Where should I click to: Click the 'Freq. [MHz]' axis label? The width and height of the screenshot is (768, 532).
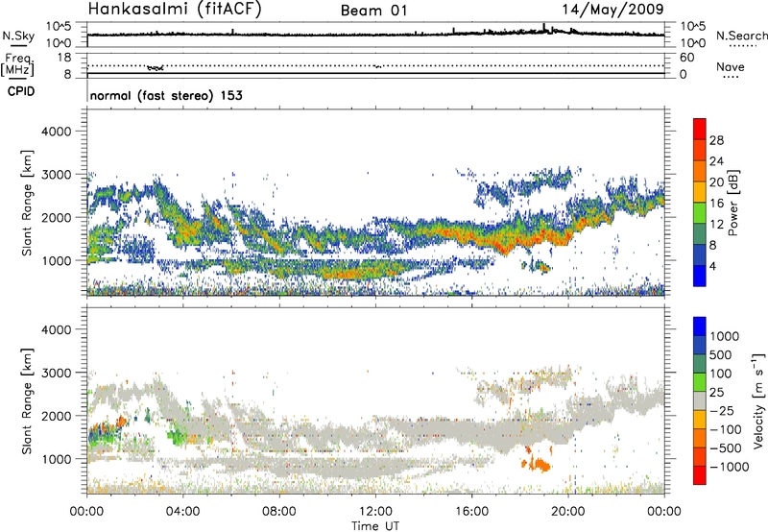point(18,65)
